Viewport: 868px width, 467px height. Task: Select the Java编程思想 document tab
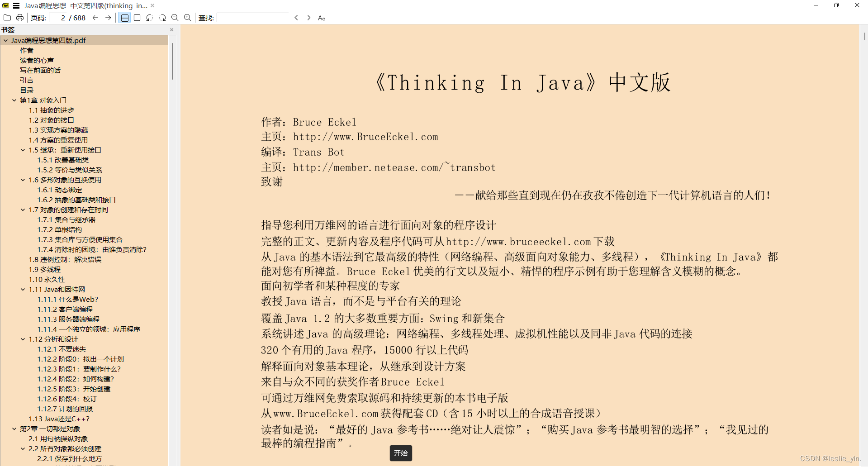[85, 5]
